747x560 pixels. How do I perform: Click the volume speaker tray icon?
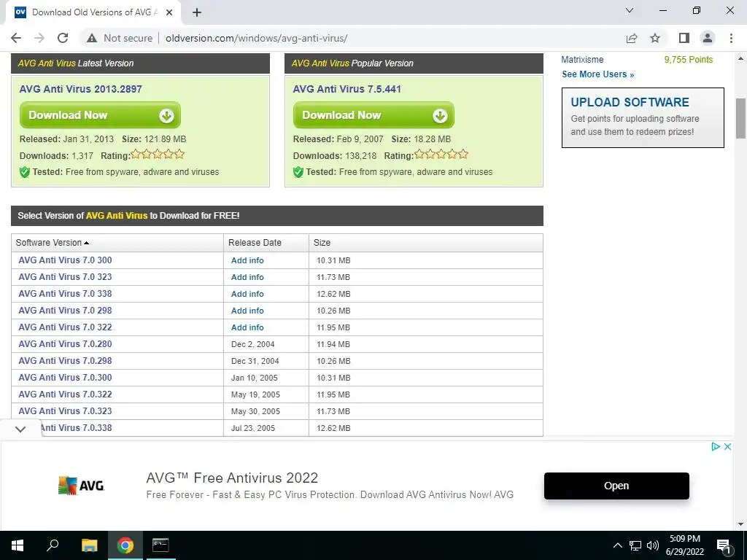pos(653,545)
